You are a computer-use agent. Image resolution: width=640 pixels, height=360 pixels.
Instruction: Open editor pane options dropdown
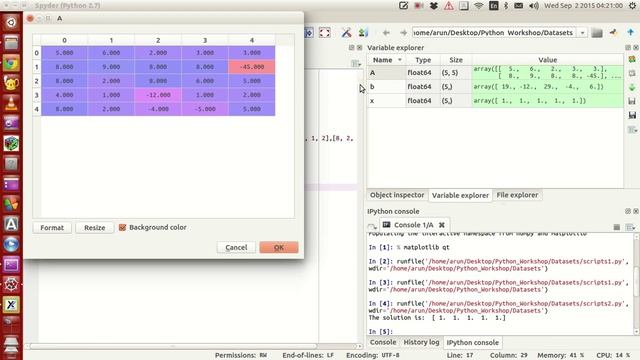[356, 63]
